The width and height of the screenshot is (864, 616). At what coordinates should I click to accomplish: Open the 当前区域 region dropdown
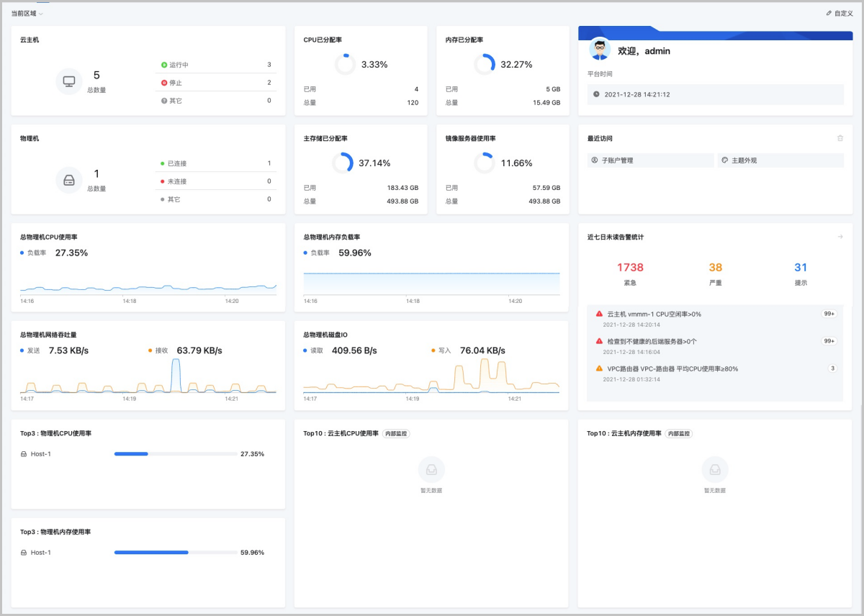(x=29, y=12)
